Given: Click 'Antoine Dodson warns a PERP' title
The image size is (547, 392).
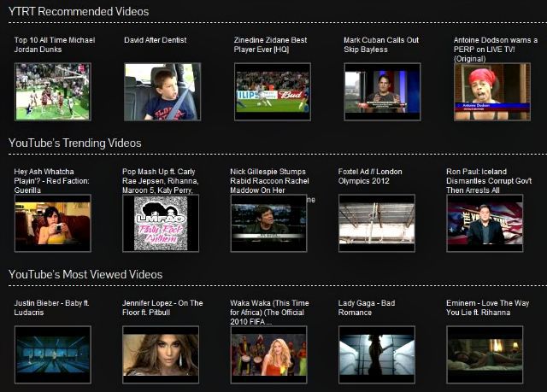Looking at the screenshot, I should coord(496,50).
